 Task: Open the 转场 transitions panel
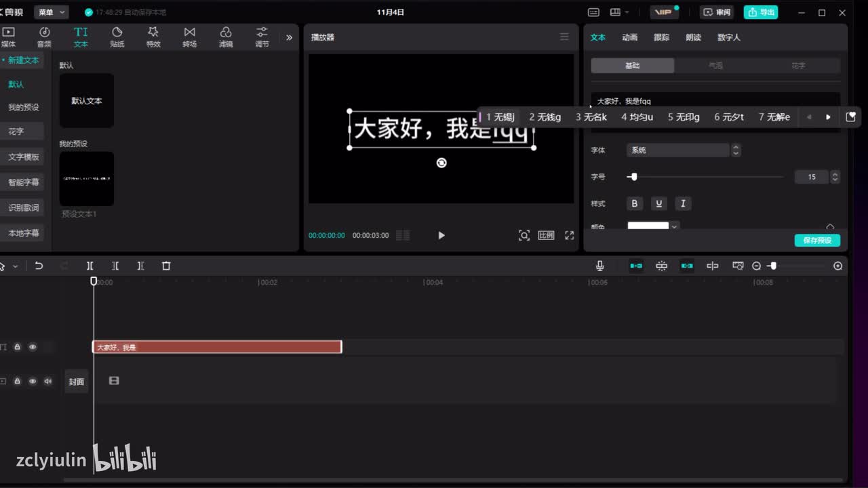[x=189, y=37]
